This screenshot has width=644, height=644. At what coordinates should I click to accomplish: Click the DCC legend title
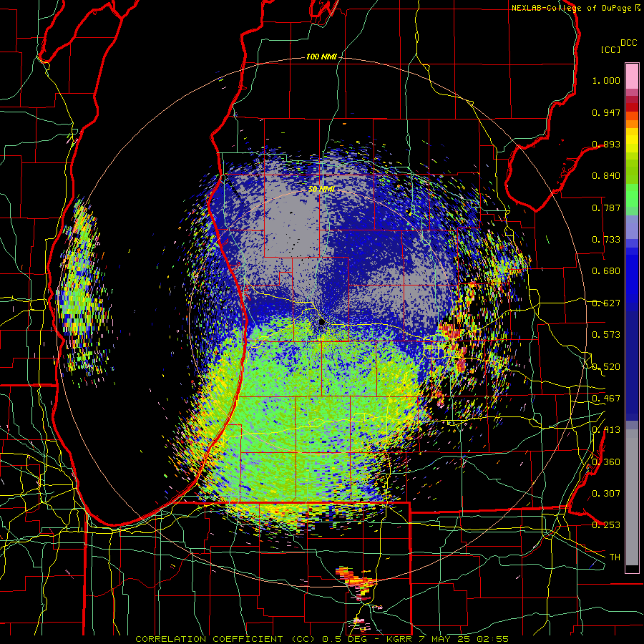point(628,43)
